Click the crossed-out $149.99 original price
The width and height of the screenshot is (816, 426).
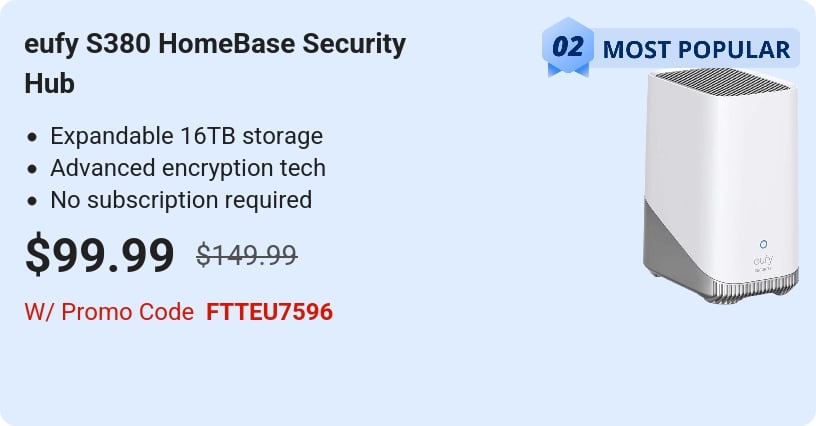point(247,255)
